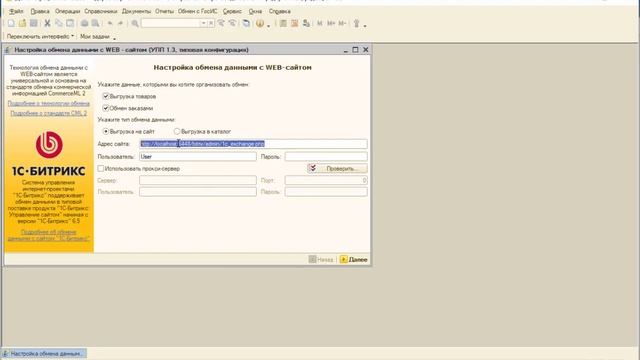Open the 'Обмен с ГосИС' menu
The width and height of the screenshot is (640, 360).
[198, 11]
